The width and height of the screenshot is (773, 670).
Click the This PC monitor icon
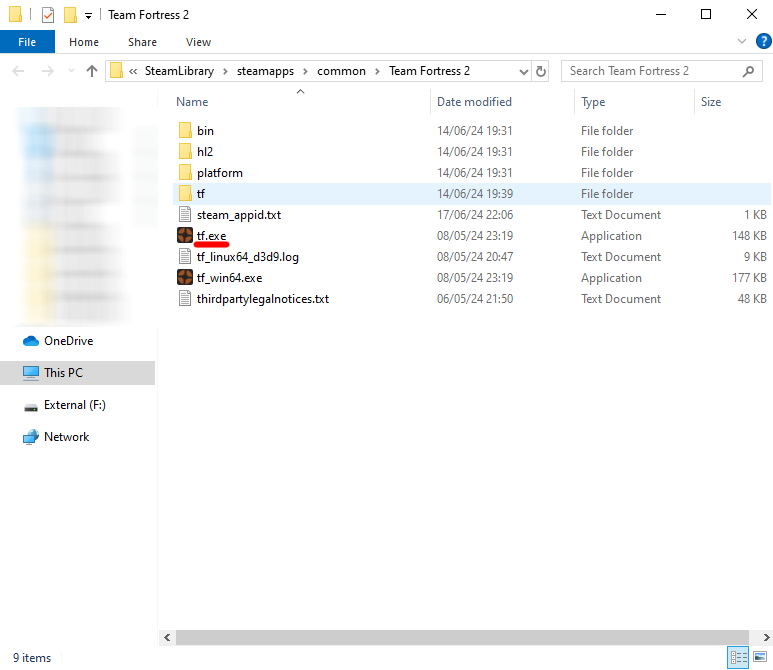coord(31,373)
